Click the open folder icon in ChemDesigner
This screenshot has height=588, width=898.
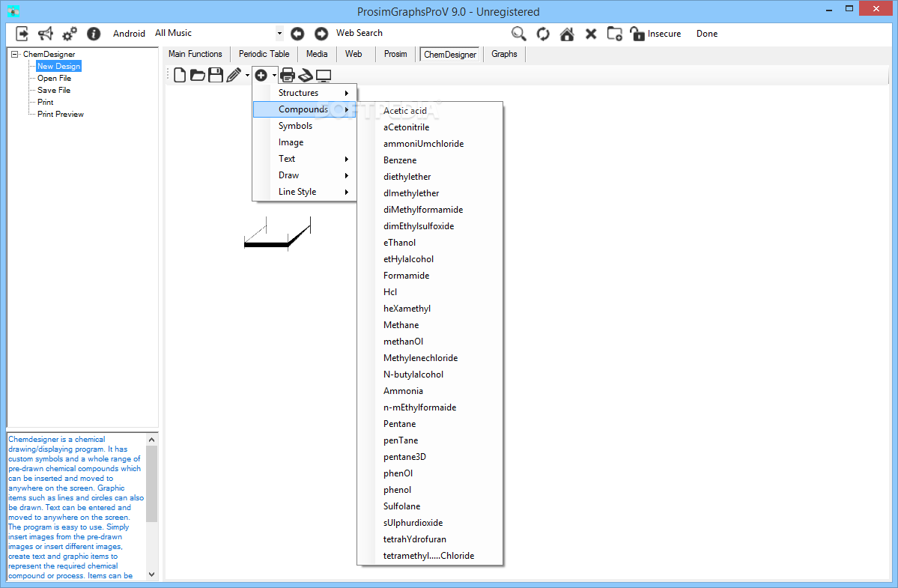pos(198,75)
